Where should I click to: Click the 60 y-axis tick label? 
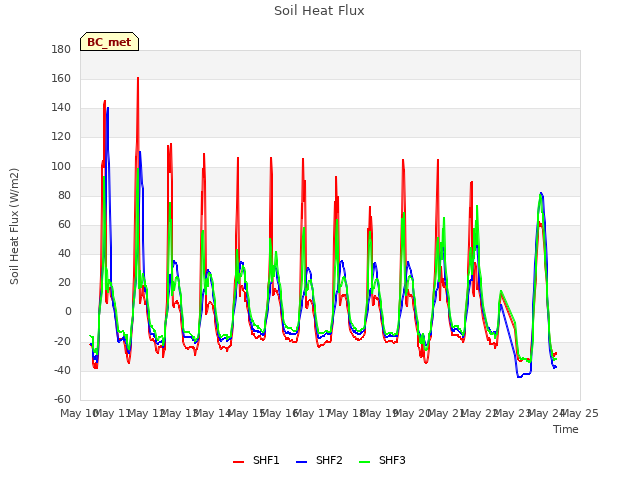64,224
